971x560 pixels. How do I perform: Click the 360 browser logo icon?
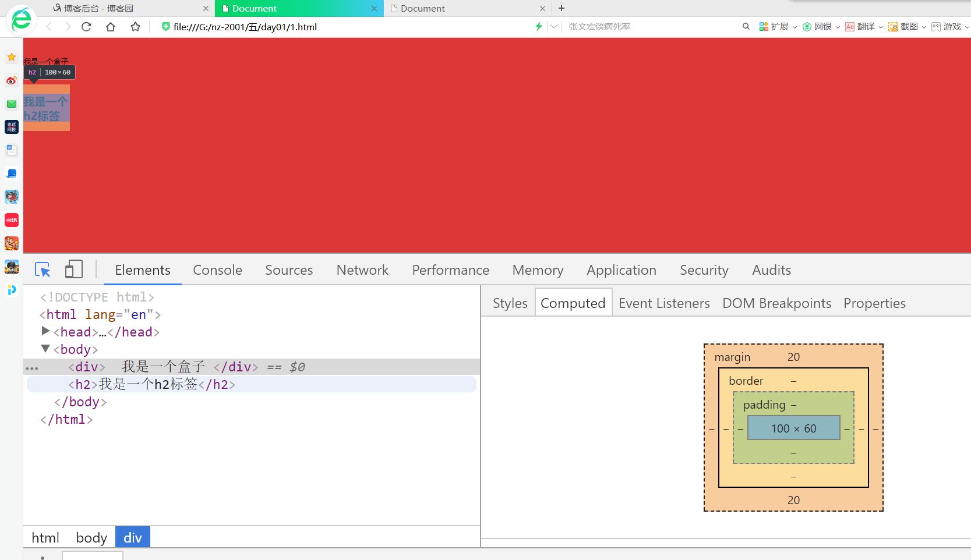pos(21,20)
